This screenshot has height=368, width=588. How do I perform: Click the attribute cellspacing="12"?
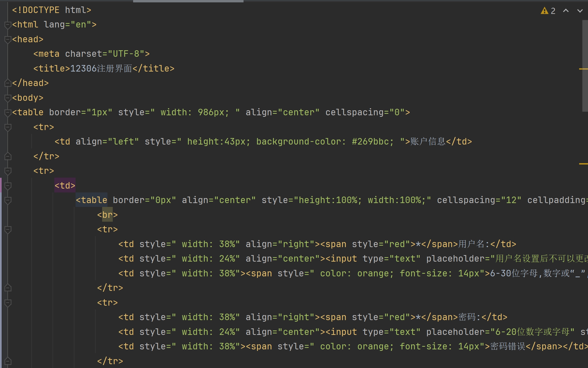479,200
